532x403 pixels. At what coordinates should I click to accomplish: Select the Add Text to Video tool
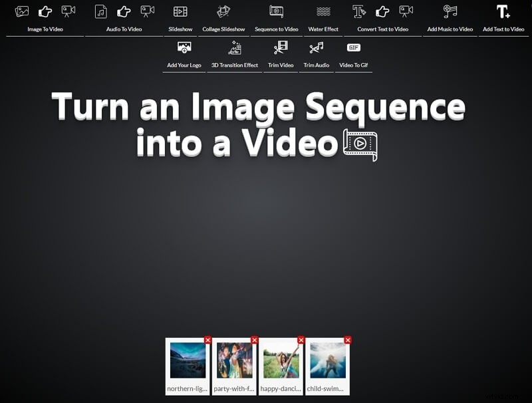coord(502,20)
